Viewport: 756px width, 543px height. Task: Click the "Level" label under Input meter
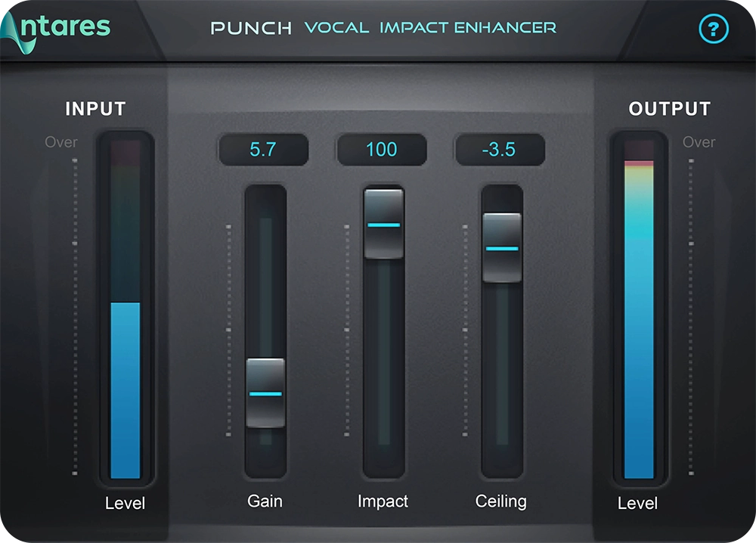[x=125, y=503]
